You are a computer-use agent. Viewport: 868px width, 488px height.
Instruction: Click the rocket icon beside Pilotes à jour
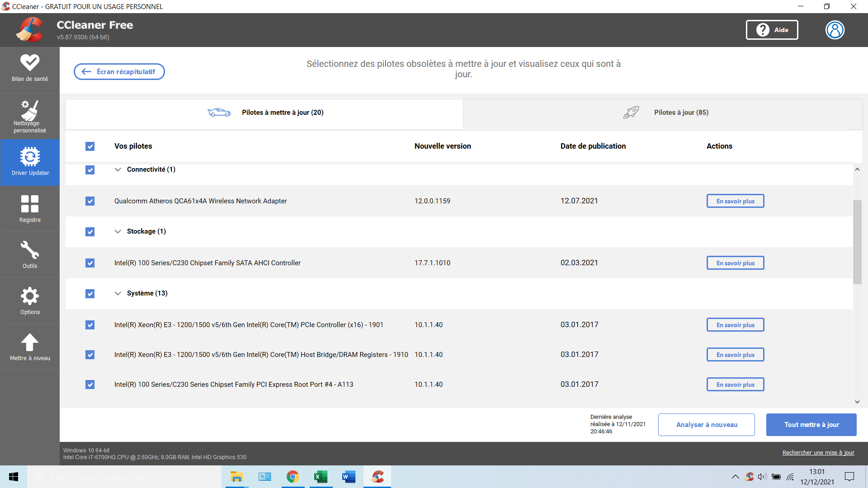click(x=631, y=113)
